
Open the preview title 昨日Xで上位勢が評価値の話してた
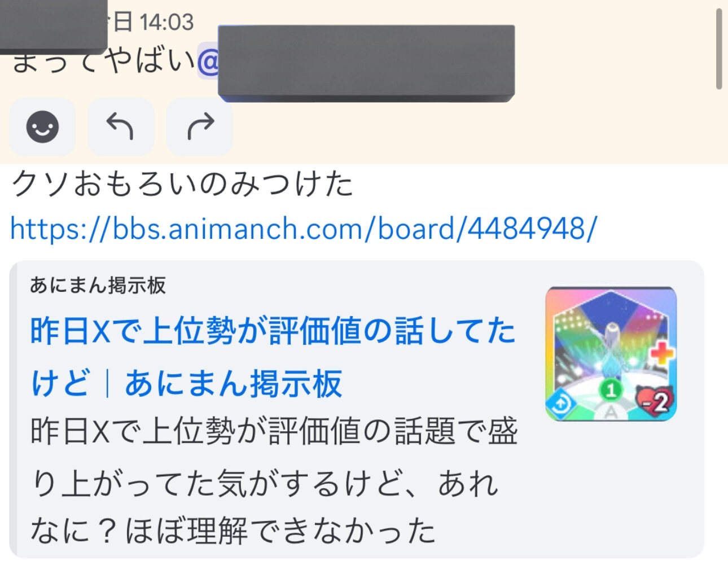point(273,331)
